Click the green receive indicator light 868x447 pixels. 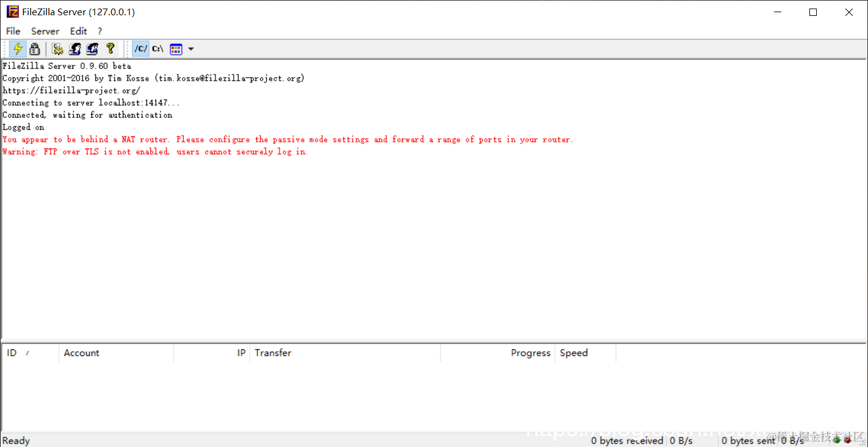(x=837, y=440)
